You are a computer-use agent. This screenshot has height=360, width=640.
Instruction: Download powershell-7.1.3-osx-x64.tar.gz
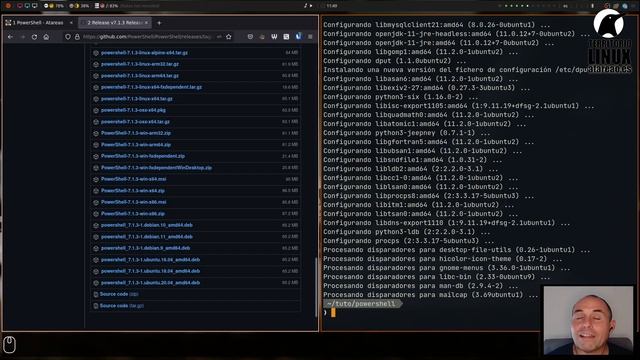point(135,122)
